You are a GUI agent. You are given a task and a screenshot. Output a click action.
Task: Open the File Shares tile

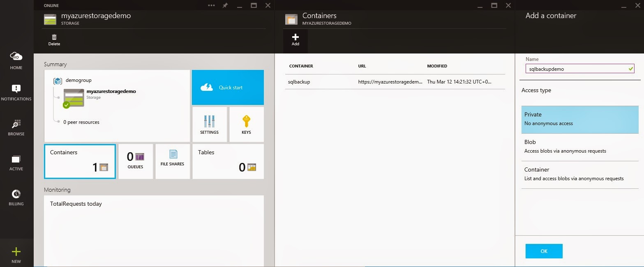click(x=172, y=161)
